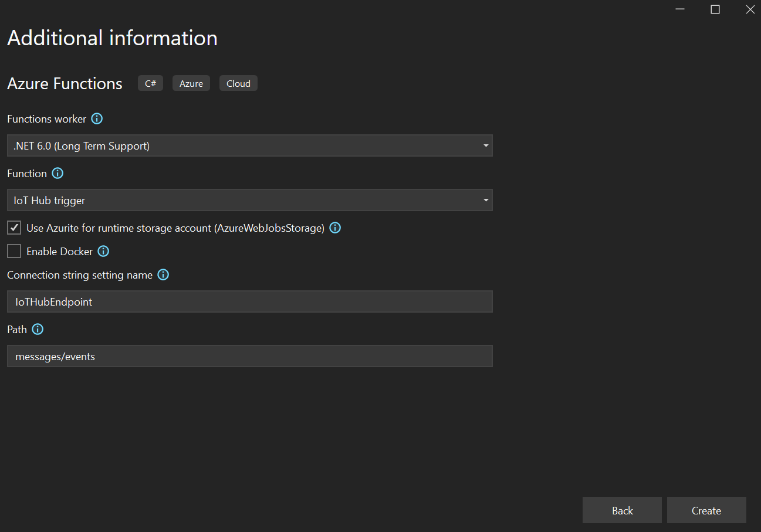Enable the Docker checkbox
Image resolution: width=761 pixels, height=532 pixels.
[14, 251]
